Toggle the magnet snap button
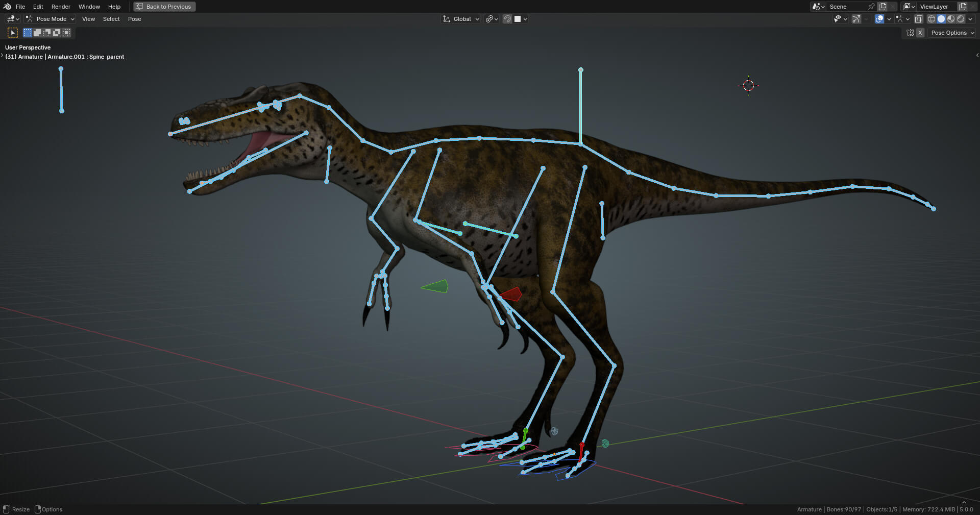Screen dimensions: 980x515 (x=507, y=19)
